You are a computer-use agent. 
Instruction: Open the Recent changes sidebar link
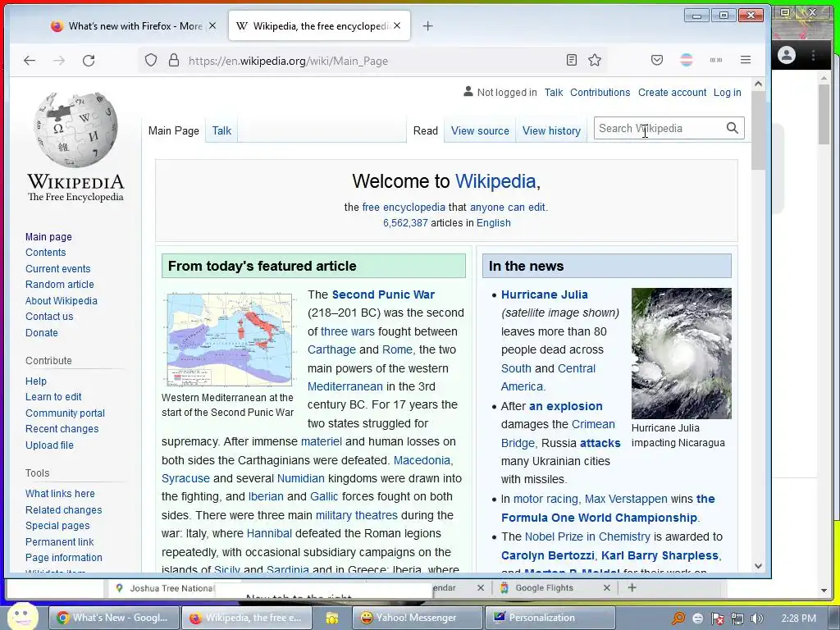62,429
